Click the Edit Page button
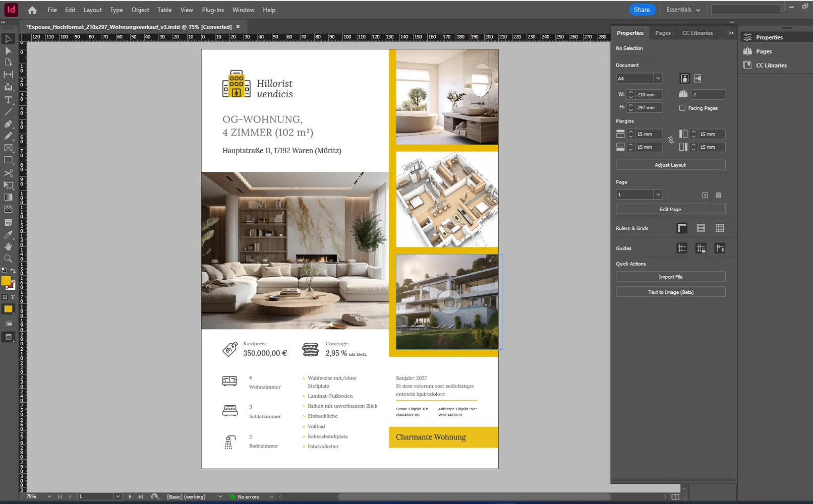 click(x=670, y=209)
